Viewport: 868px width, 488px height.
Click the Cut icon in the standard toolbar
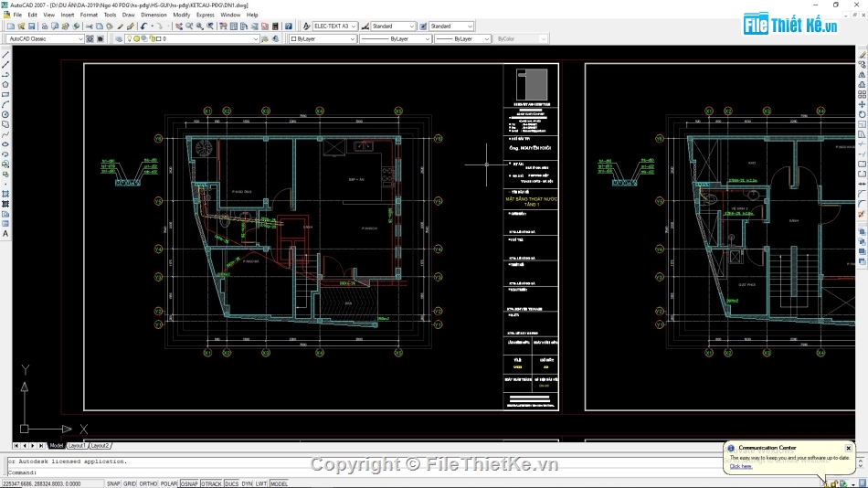click(89, 26)
